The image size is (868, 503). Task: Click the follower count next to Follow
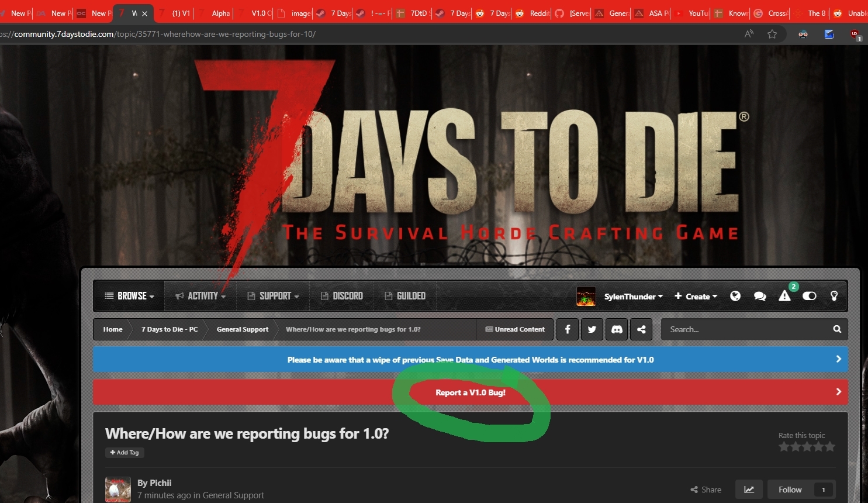coord(824,490)
